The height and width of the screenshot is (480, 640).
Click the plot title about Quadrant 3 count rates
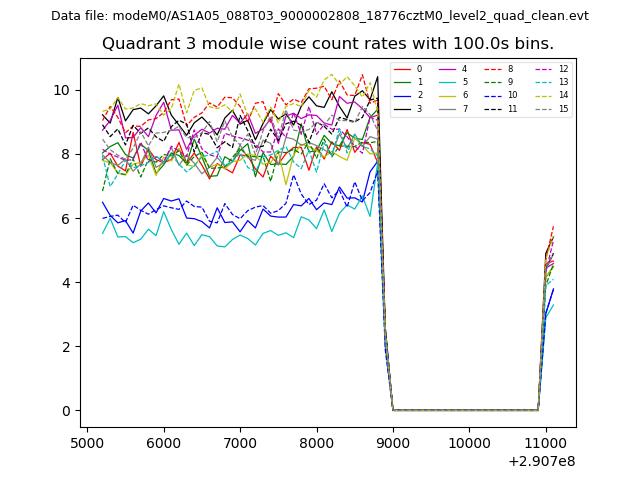(x=328, y=44)
